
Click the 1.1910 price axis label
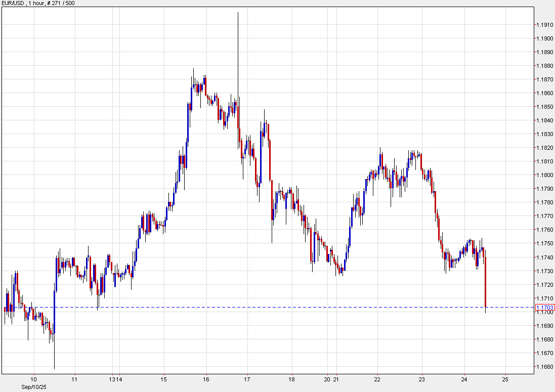[545, 25]
